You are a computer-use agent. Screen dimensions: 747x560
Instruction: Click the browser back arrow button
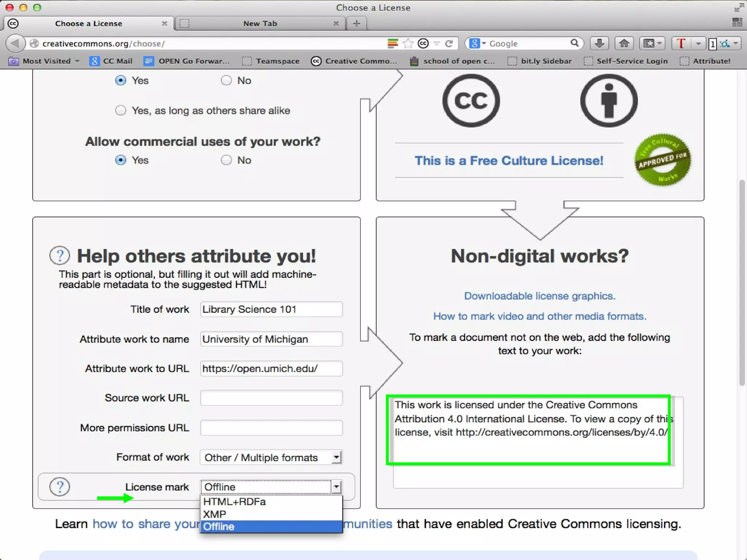[15, 43]
